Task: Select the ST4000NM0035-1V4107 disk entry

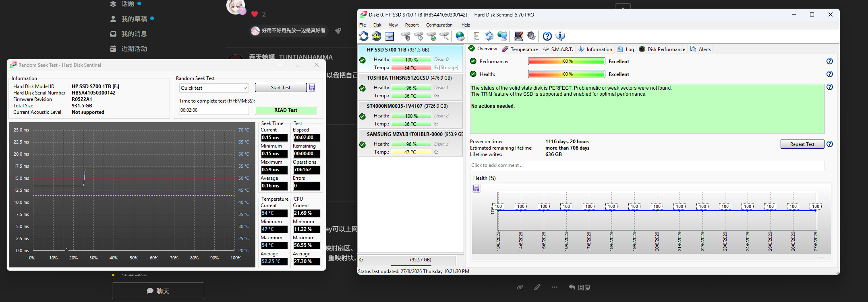Action: coord(410,115)
